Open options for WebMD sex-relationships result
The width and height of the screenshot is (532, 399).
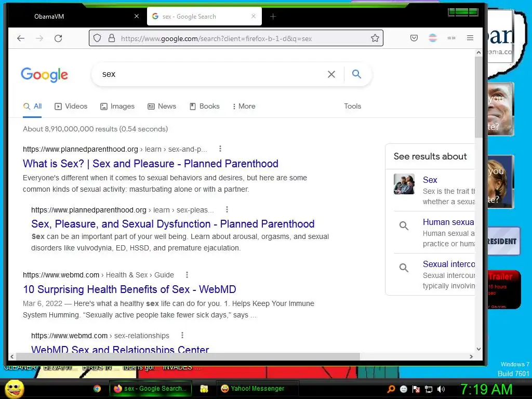[182, 335]
